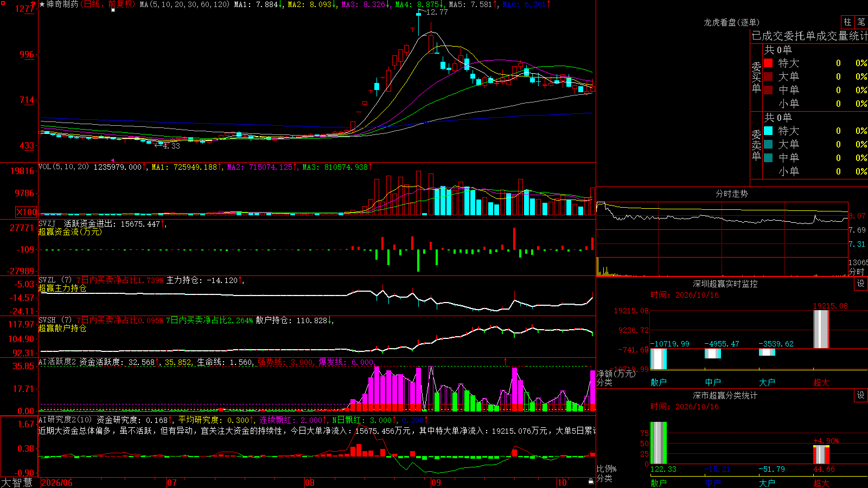Click the 已成交委托单成交量统计 header
Screen dimensions: 868x488
click(x=809, y=36)
